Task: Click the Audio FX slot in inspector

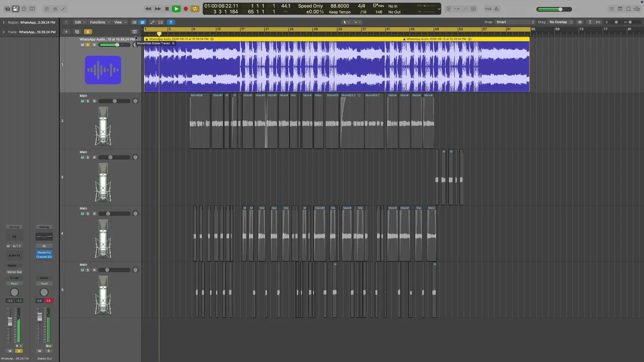Action: (14, 255)
